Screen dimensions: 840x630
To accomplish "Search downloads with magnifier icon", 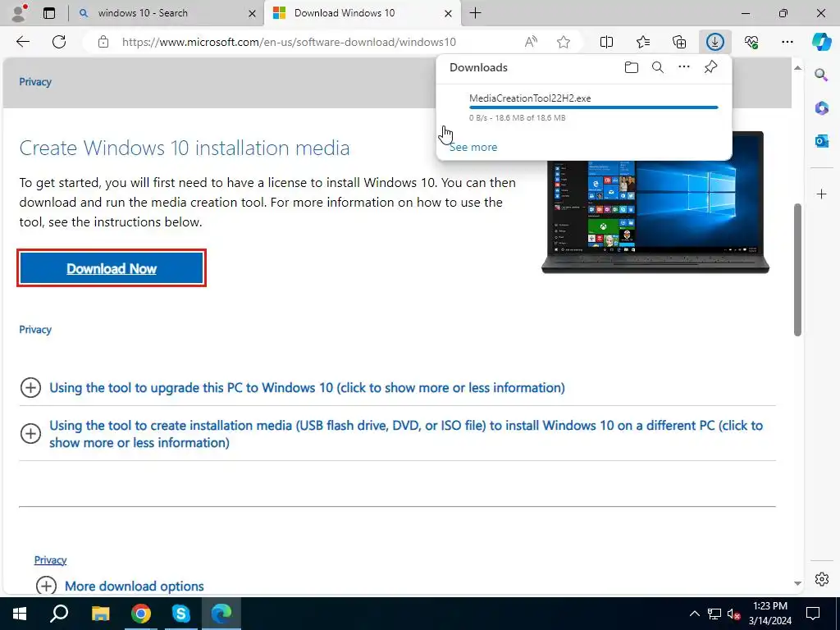I will [x=657, y=67].
